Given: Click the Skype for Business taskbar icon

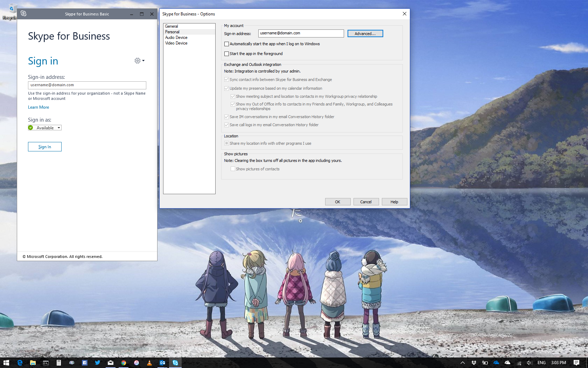Looking at the screenshot, I should (175, 363).
